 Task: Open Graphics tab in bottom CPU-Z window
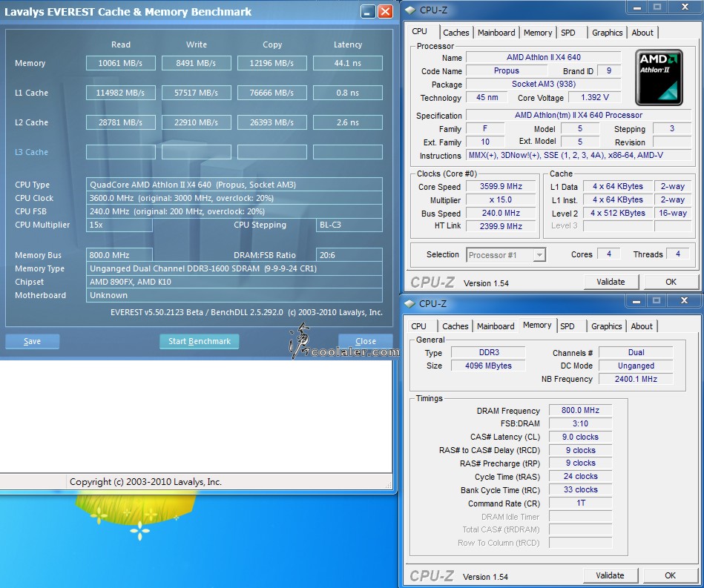coord(606,326)
